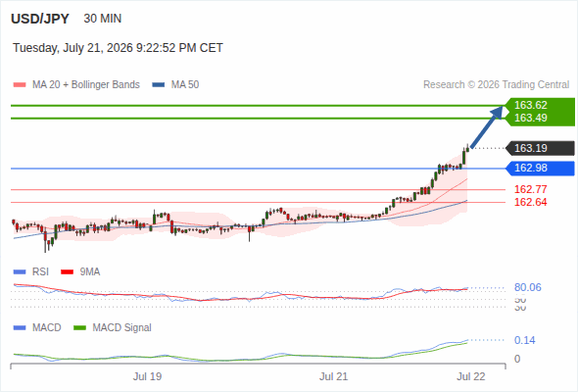
Task: Click the 163.19 current price tag
Action: (x=540, y=148)
